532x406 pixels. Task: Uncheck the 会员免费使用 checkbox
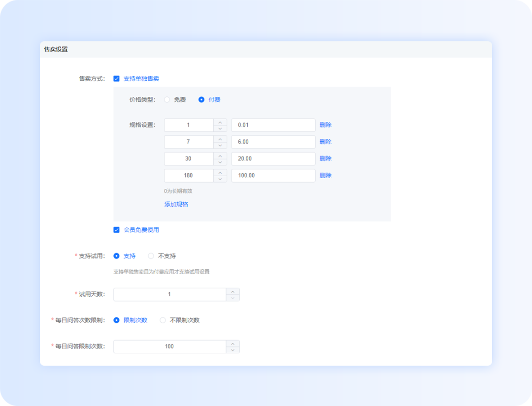click(x=116, y=229)
